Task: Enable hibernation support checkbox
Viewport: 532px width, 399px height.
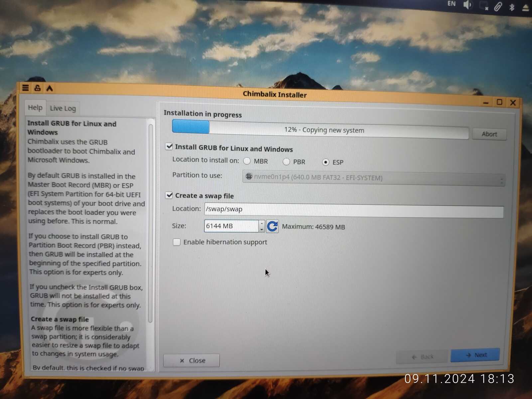Action: click(177, 242)
